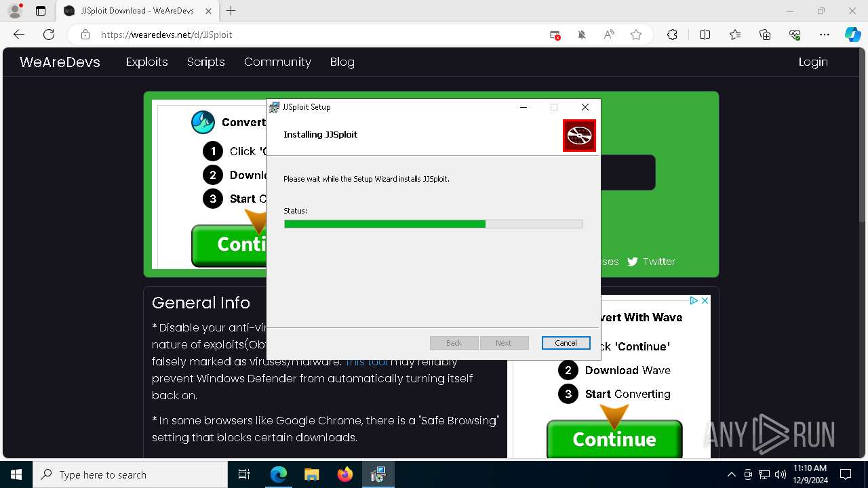This screenshot has height=488, width=868.
Task: Switch to Microsoft Edge on taskbar
Action: pyautogui.click(x=279, y=474)
